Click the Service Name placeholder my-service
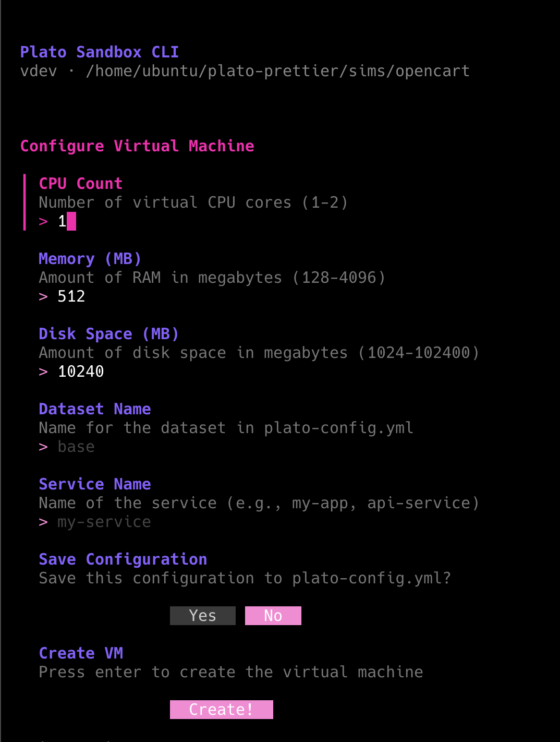Viewport: 560px width, 742px height. point(104,522)
